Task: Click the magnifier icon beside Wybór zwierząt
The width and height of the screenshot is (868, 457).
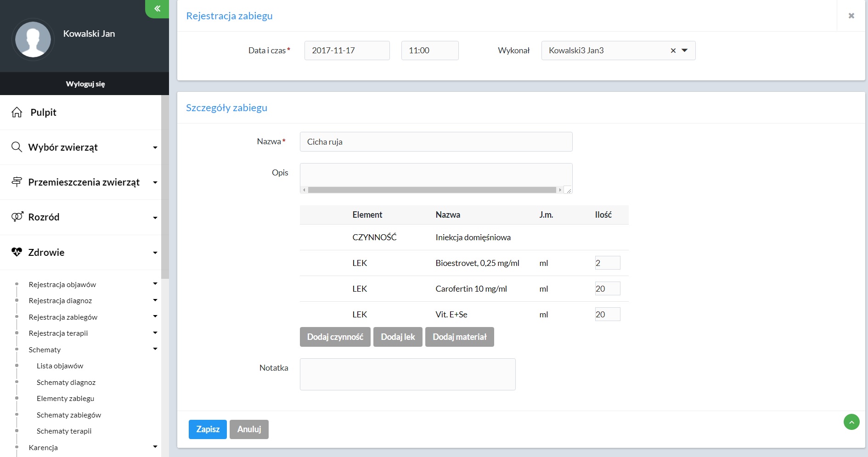Action: pyautogui.click(x=17, y=147)
